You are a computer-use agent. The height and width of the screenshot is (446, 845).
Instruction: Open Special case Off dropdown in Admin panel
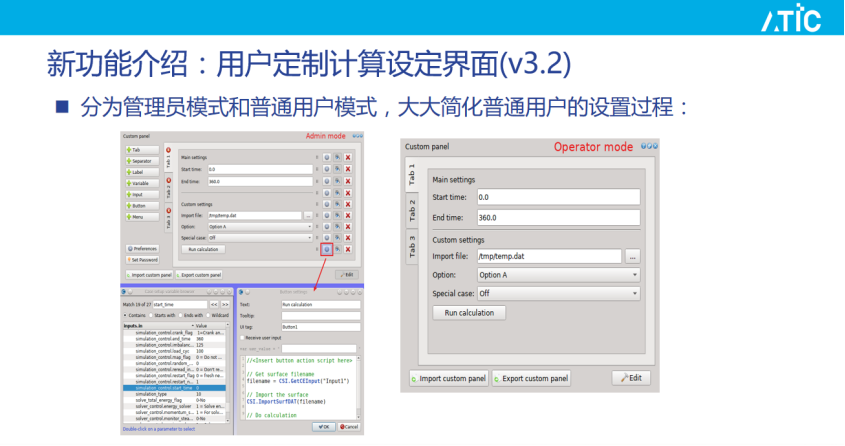pyautogui.click(x=260, y=238)
